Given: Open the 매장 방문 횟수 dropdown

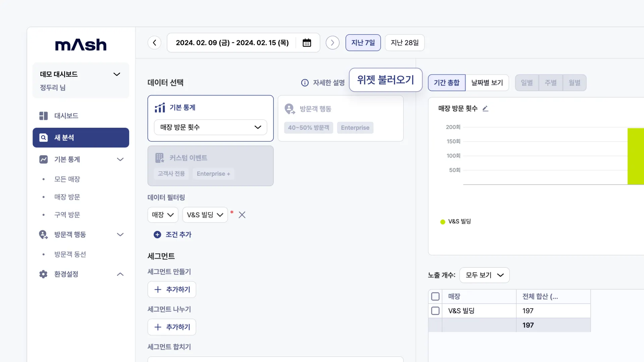Looking at the screenshot, I should [x=210, y=127].
